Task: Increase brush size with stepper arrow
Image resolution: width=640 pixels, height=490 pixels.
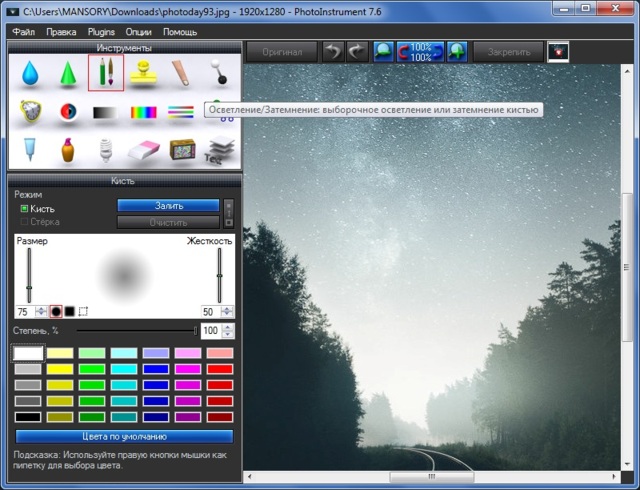Action: tap(41, 308)
